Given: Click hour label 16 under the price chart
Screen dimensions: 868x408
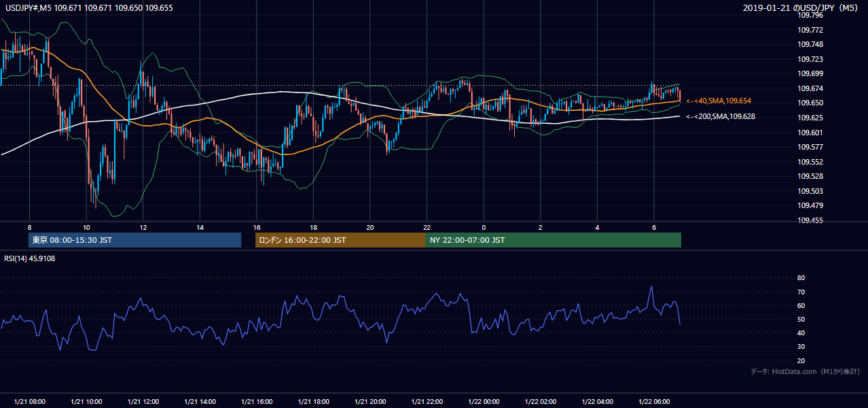Looking at the screenshot, I should pos(256,227).
